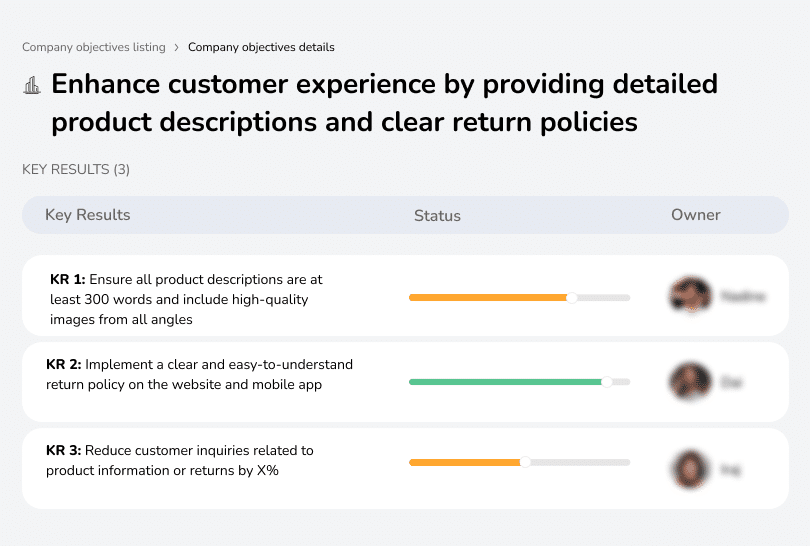Click the KR 3 owner avatar
Viewport: 810px width, 546px height.
click(690, 467)
